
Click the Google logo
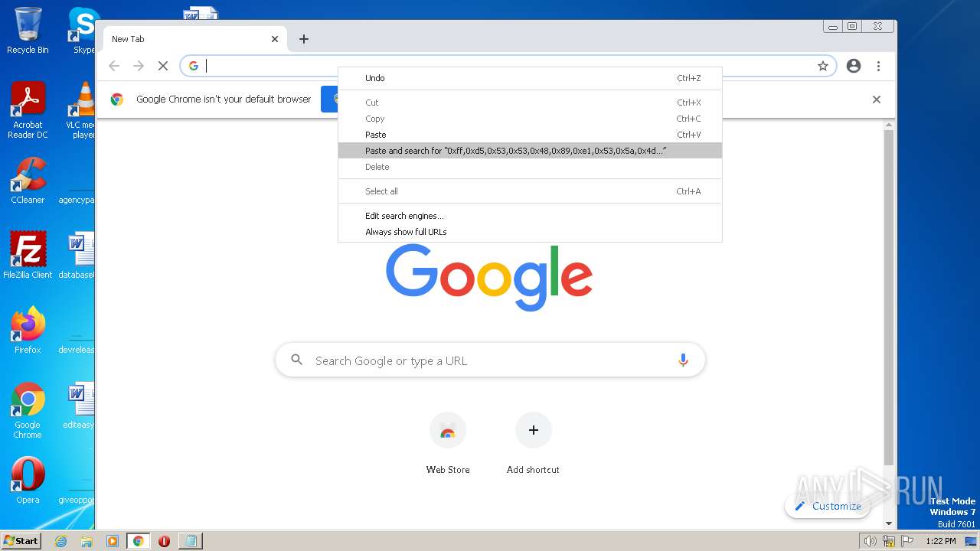click(489, 277)
